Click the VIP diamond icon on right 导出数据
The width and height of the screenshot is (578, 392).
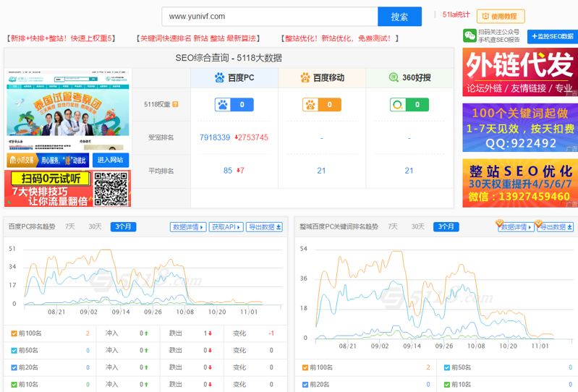[538, 223]
